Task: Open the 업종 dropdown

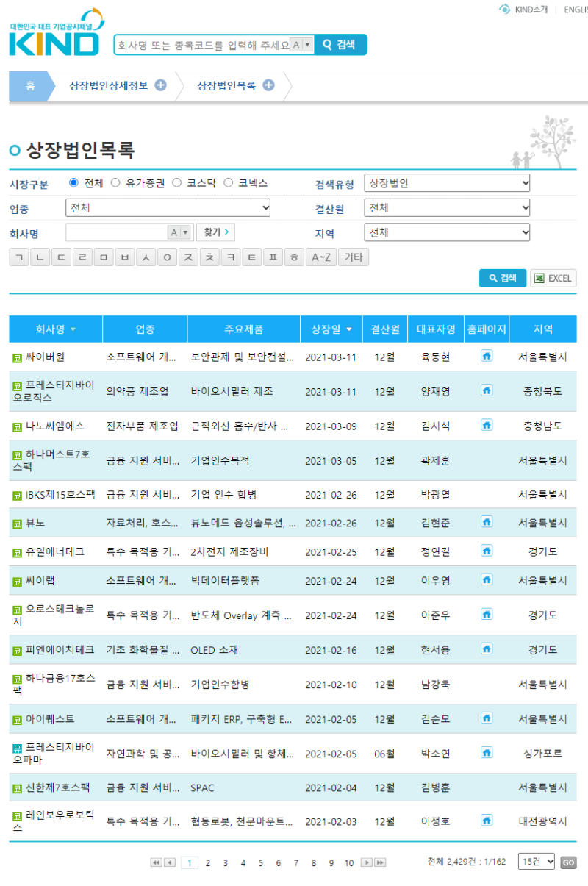Action: click(168, 207)
